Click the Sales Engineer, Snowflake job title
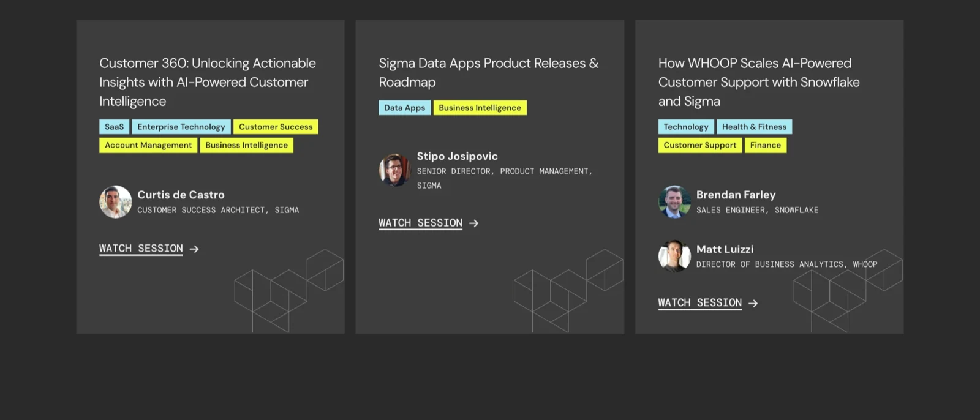This screenshot has width=980, height=420. [757, 210]
